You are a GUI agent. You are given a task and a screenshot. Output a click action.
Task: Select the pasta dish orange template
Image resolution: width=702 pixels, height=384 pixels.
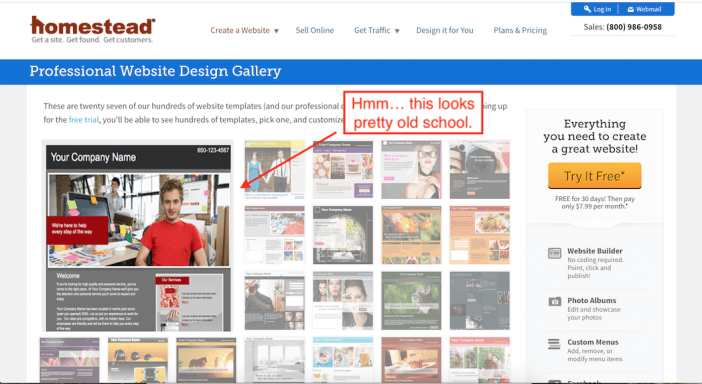point(479,235)
